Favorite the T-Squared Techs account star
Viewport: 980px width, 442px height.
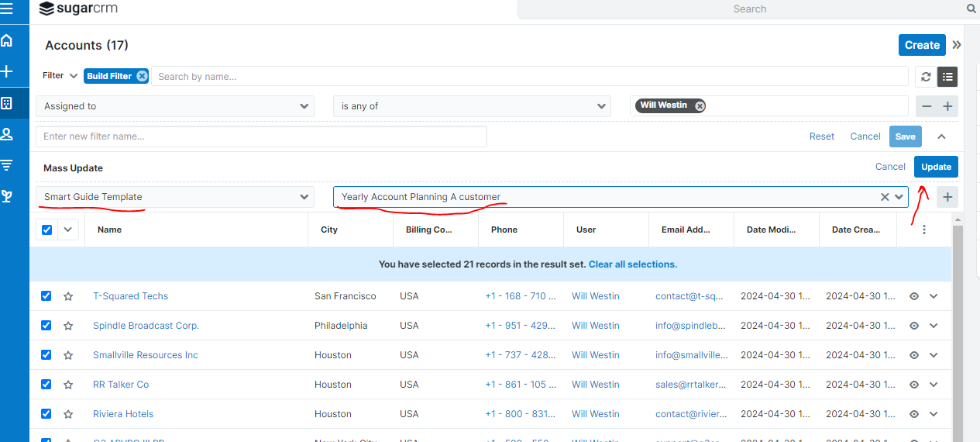[x=68, y=296]
